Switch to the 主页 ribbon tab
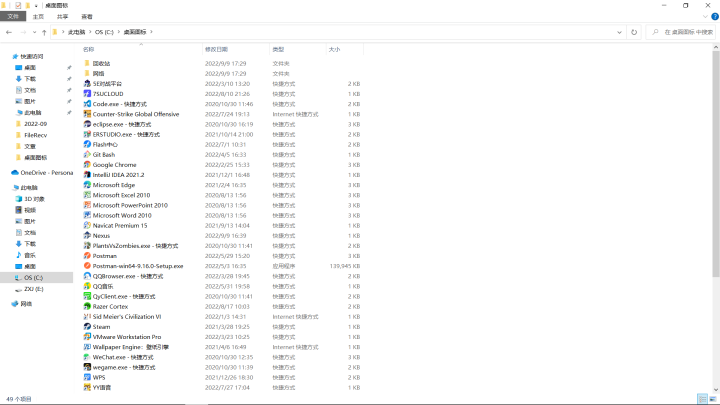Viewport: 720px width, 405px height. 38,17
